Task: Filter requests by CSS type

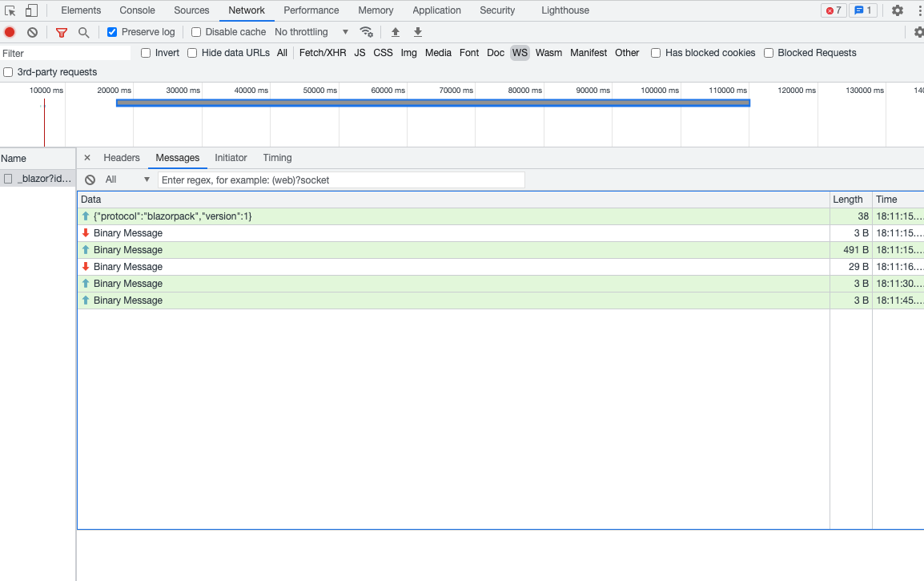Action: [x=383, y=53]
